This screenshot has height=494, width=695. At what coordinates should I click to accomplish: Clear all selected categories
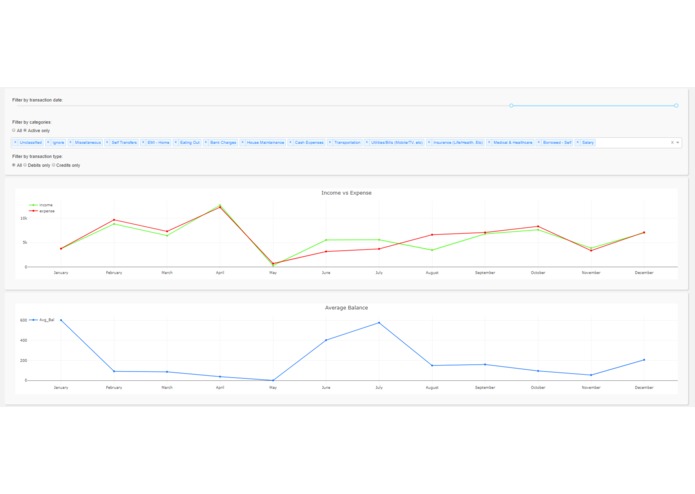pyautogui.click(x=672, y=143)
